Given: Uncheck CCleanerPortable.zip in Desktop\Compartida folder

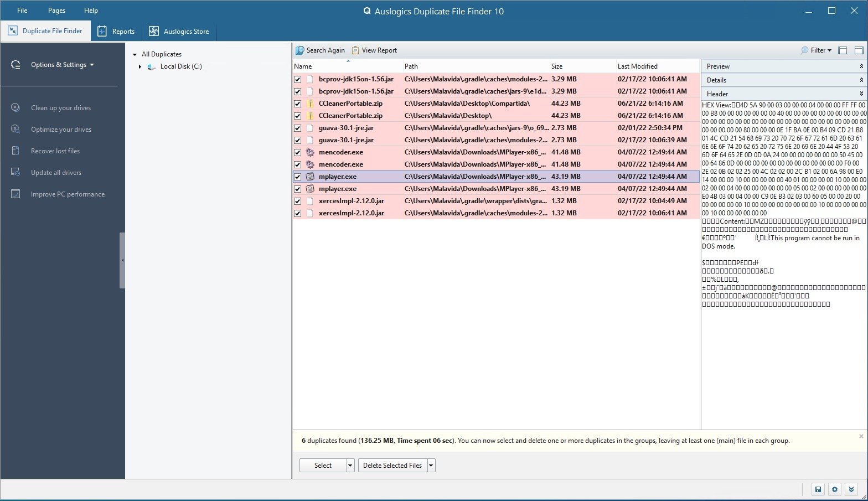Looking at the screenshot, I should [298, 104].
